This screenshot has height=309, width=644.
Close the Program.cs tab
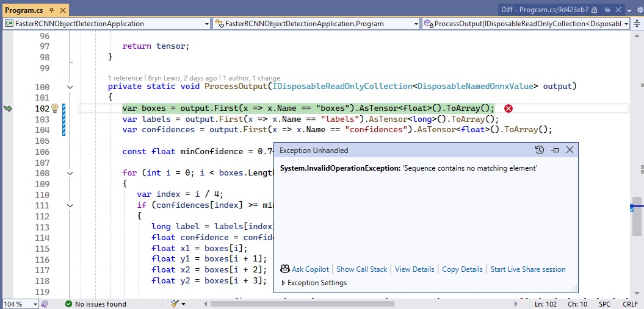63,10
